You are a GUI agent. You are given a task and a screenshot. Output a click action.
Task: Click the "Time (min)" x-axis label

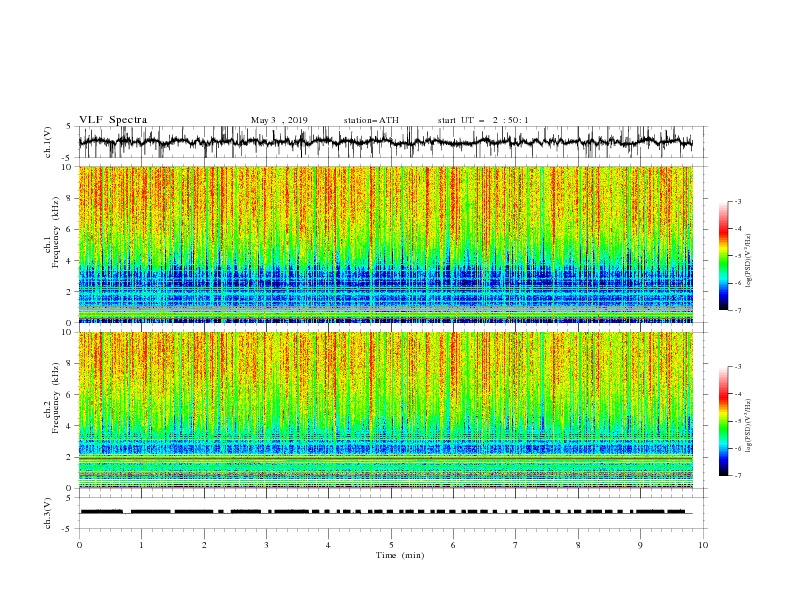tap(400, 555)
